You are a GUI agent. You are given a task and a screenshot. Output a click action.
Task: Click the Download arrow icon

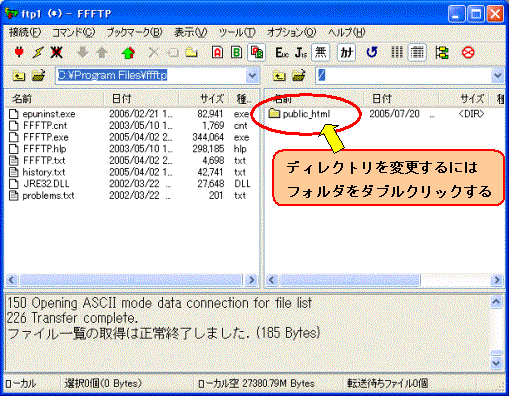(x=83, y=52)
